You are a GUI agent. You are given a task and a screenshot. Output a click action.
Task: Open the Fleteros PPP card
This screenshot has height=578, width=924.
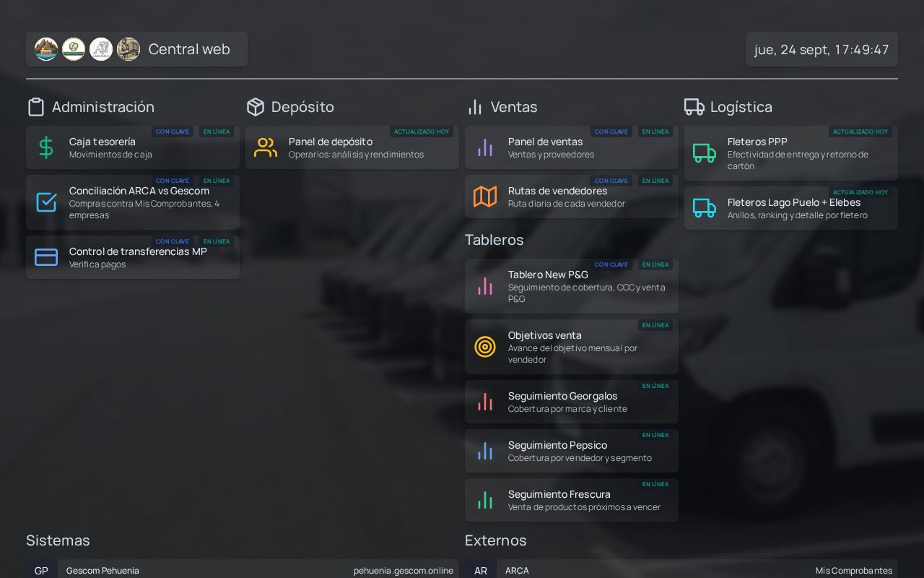[791, 153]
